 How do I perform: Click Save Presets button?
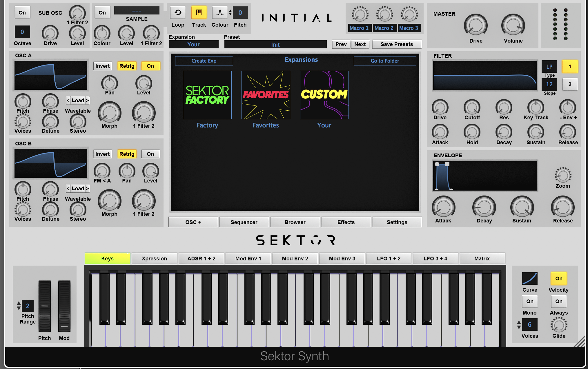point(397,44)
